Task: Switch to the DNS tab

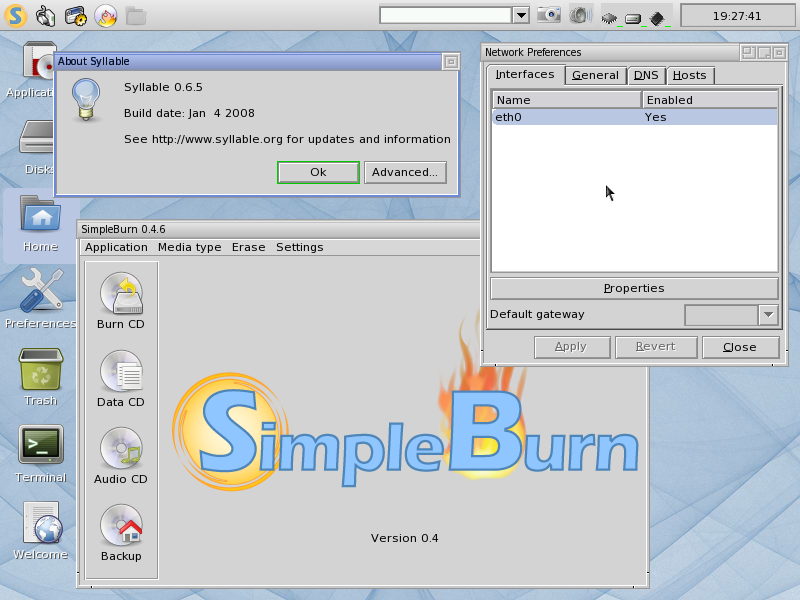Action: 646,76
